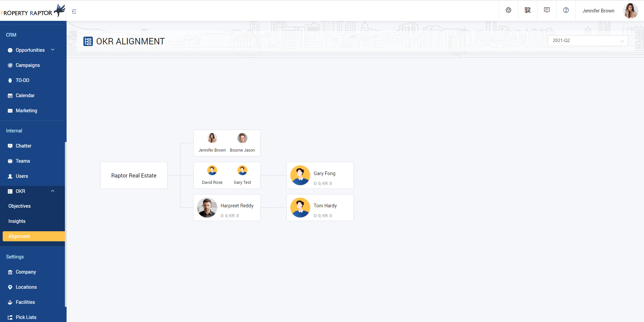This screenshot has height=322, width=644.
Task: Click the Bourne Jason name label
Action: tap(242, 150)
